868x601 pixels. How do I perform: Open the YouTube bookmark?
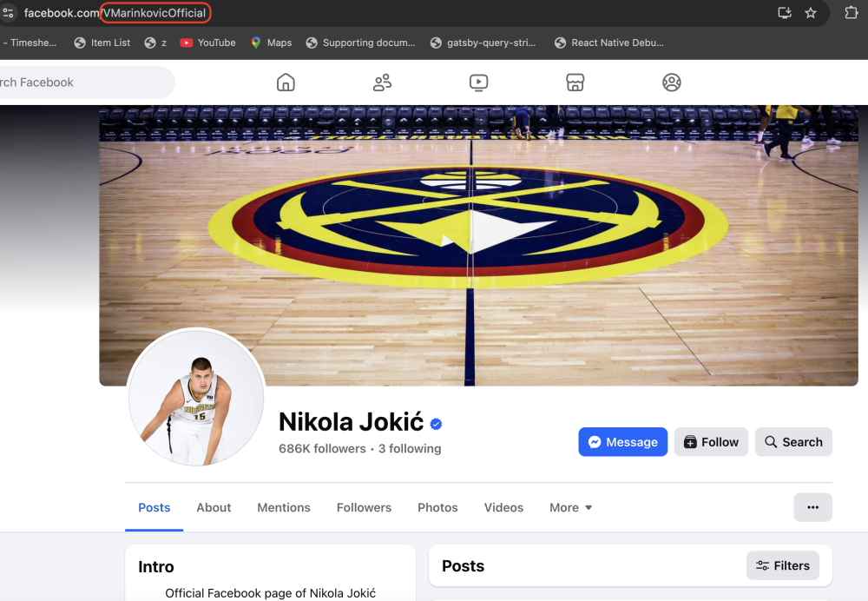click(208, 43)
